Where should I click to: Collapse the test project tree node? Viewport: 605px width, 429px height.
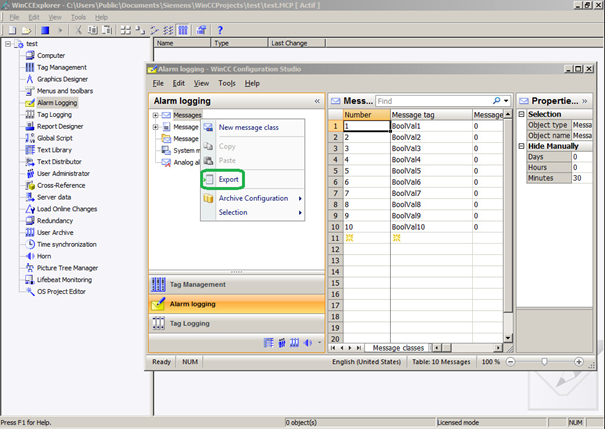click(9, 44)
